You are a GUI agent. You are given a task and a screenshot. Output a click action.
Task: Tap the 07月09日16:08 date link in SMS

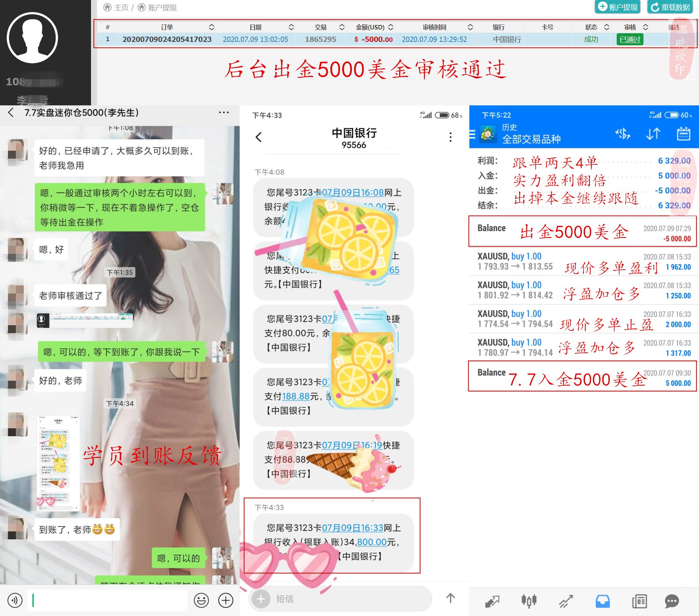pos(353,193)
